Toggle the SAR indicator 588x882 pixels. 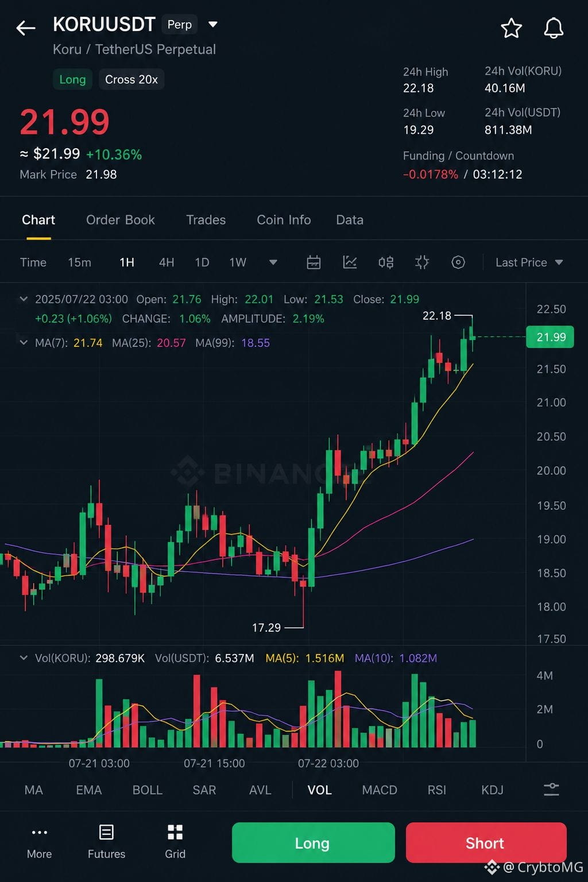click(x=204, y=790)
